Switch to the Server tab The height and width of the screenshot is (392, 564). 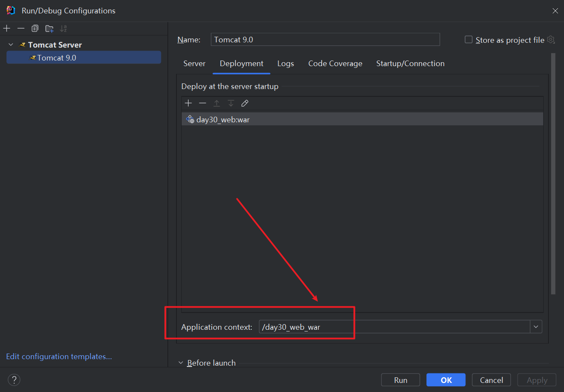[x=194, y=64]
